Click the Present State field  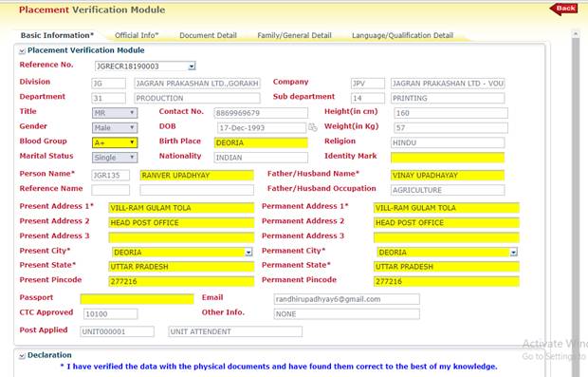[x=181, y=267]
